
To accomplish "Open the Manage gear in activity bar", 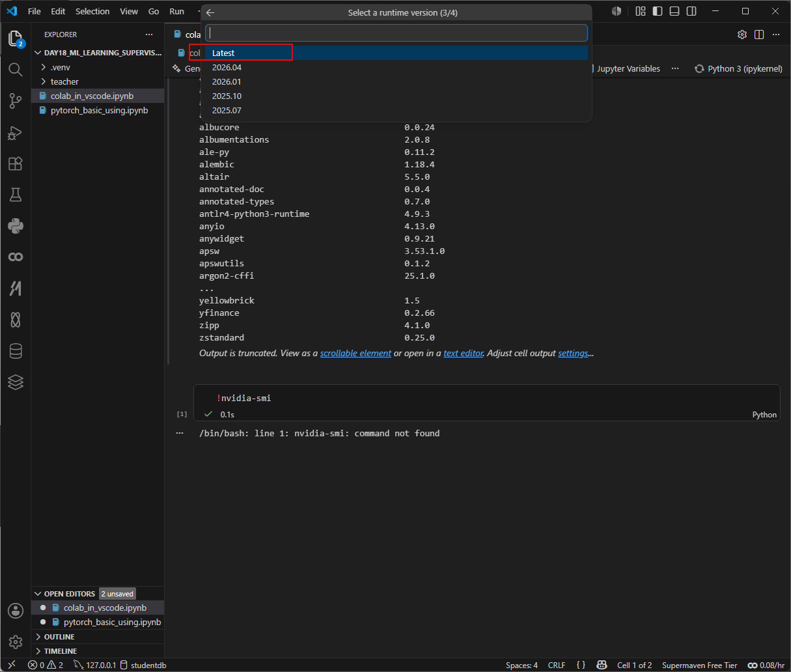I will coord(16,642).
